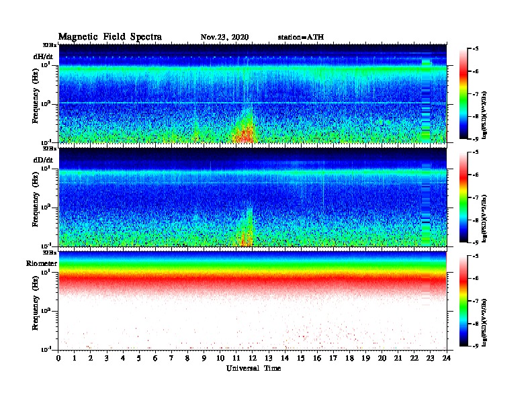This screenshot has width=532, height=411.
Task: Click hour "13" on the time axis
Action: (x=269, y=359)
